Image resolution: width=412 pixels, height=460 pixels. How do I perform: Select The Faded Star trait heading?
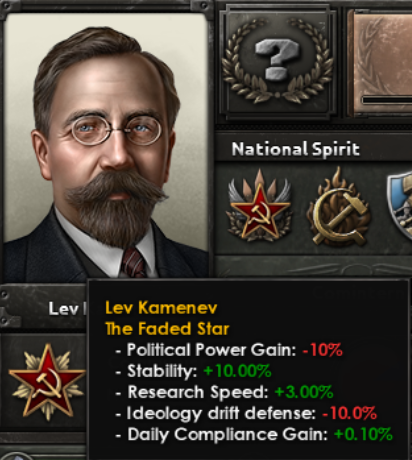[167, 329]
